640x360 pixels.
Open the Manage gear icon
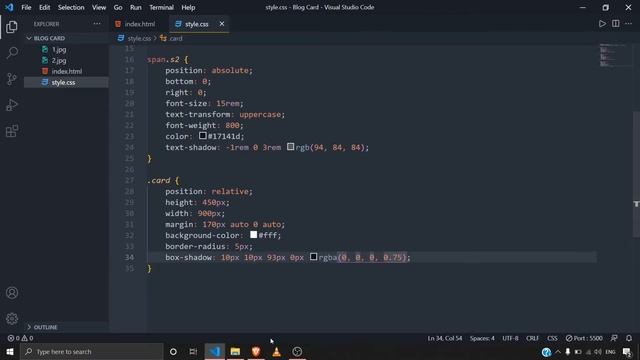coord(12,318)
